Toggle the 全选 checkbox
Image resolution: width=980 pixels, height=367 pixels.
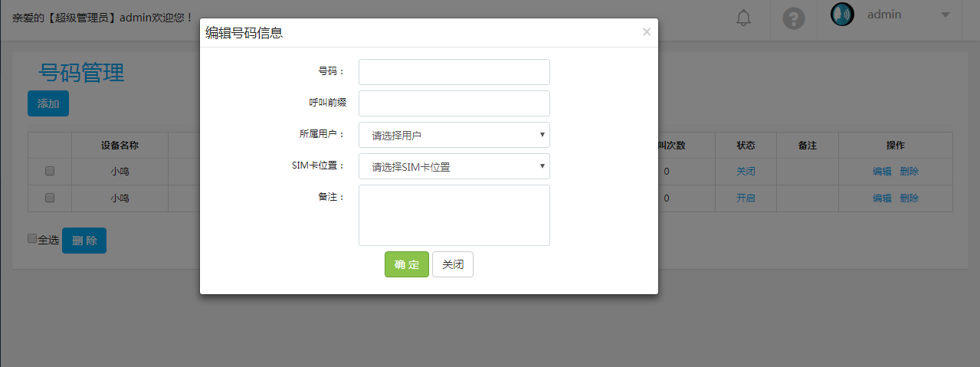point(32,239)
